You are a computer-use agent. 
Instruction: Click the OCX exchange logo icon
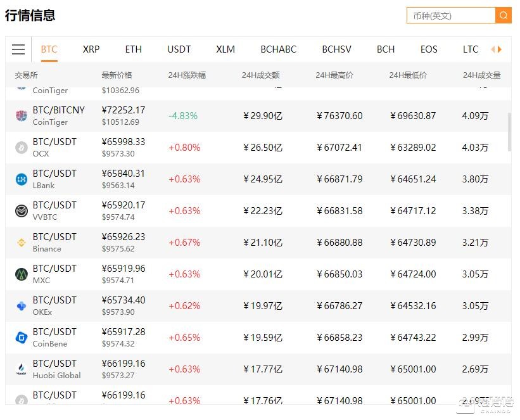22,148
